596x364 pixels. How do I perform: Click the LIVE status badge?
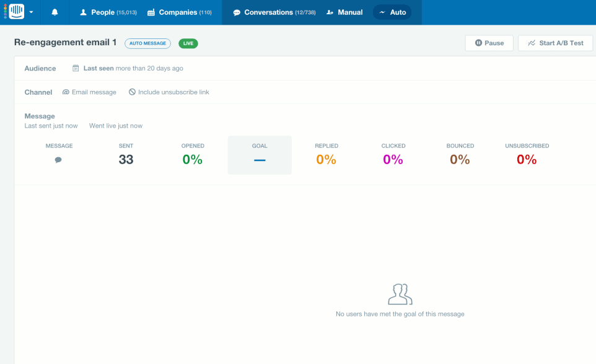[x=188, y=43]
